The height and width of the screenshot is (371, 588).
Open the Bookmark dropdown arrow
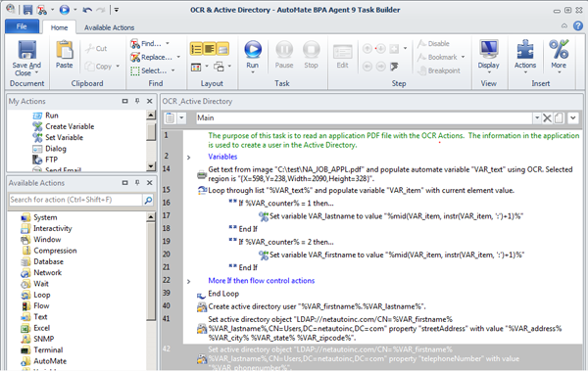click(x=464, y=57)
